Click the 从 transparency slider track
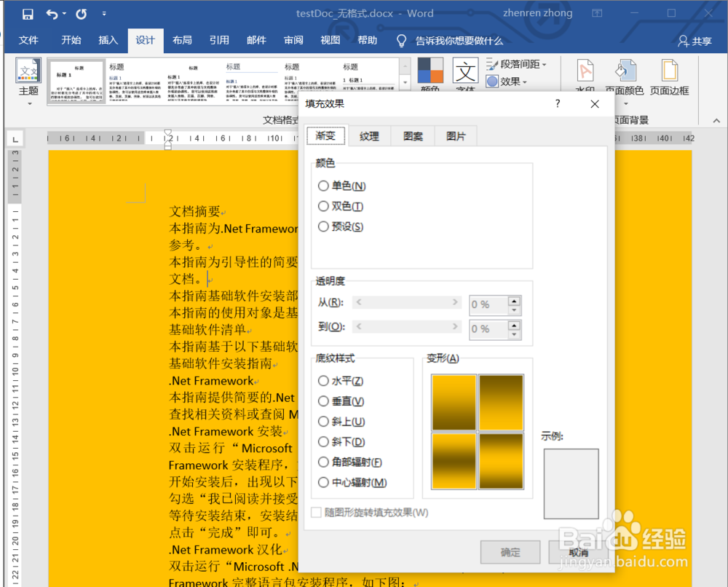The image size is (728, 587). [407, 302]
